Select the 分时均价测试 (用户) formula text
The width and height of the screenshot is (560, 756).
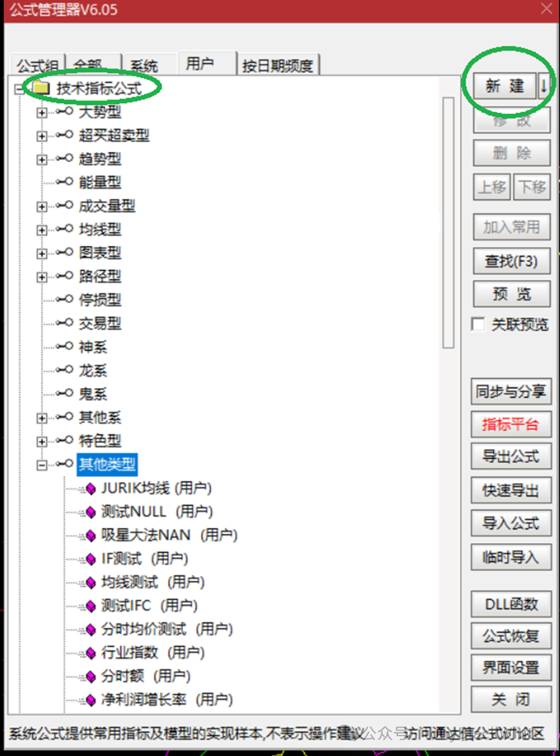point(167,629)
